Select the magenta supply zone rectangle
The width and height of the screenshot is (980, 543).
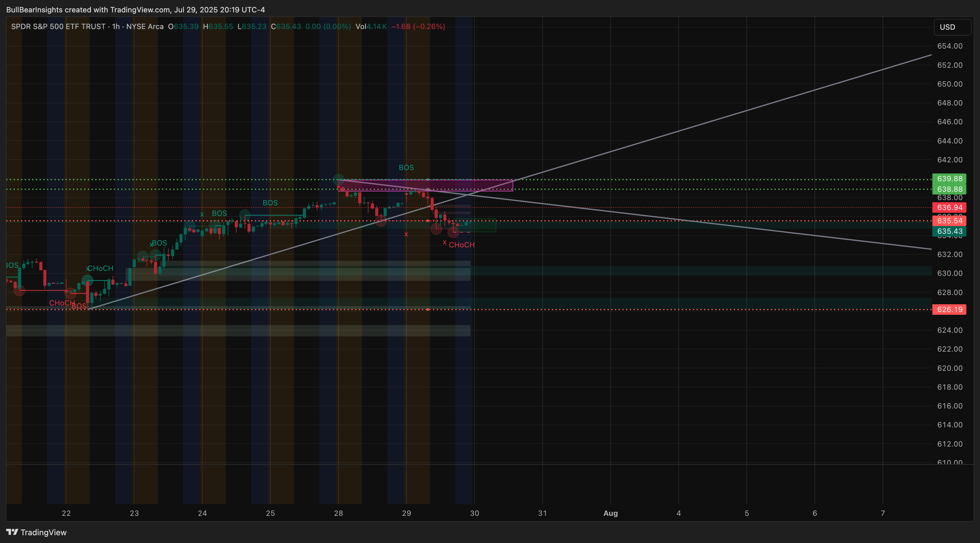pos(426,185)
